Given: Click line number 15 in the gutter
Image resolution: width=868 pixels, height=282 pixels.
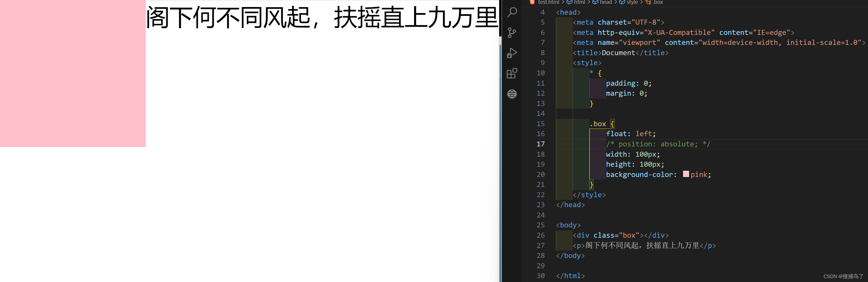Looking at the screenshot, I should point(541,124).
